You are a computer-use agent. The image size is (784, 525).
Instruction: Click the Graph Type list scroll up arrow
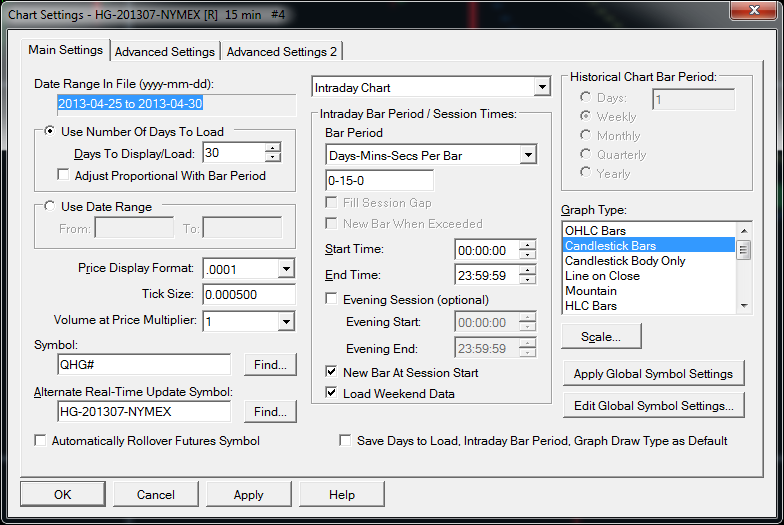point(744,230)
